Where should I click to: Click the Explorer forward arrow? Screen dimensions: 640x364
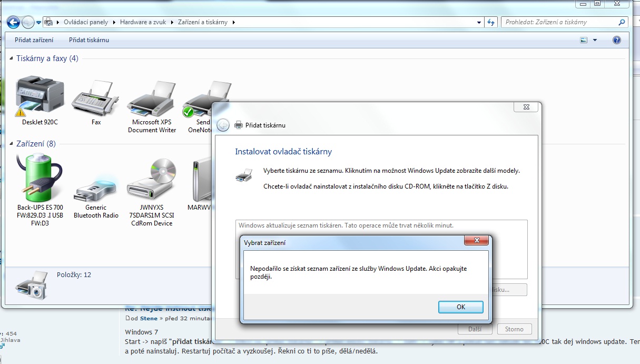click(28, 22)
